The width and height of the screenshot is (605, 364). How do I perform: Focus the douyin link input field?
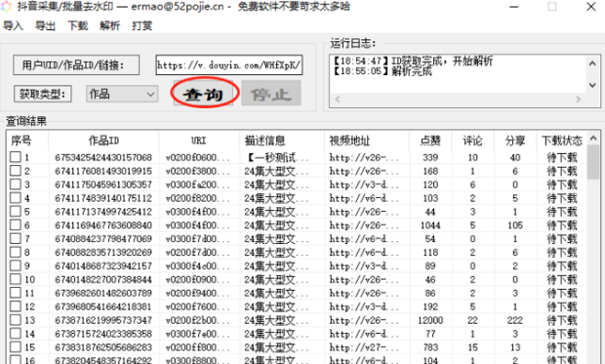(228, 64)
